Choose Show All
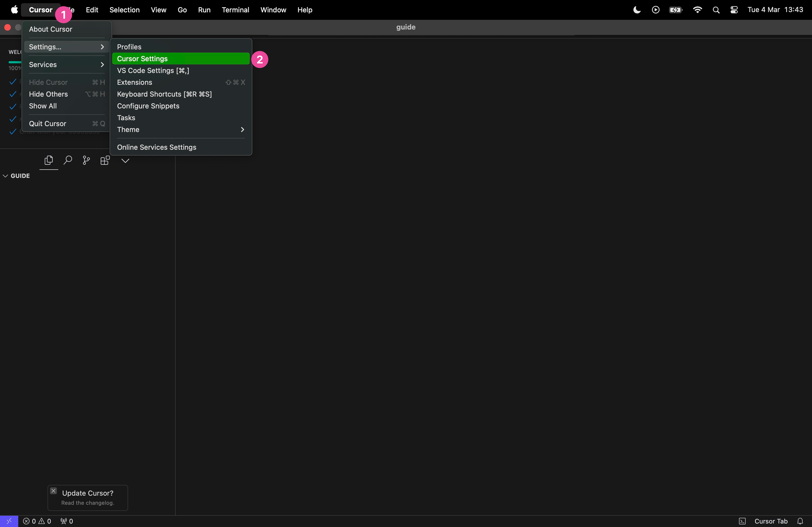 [x=67, y=106]
